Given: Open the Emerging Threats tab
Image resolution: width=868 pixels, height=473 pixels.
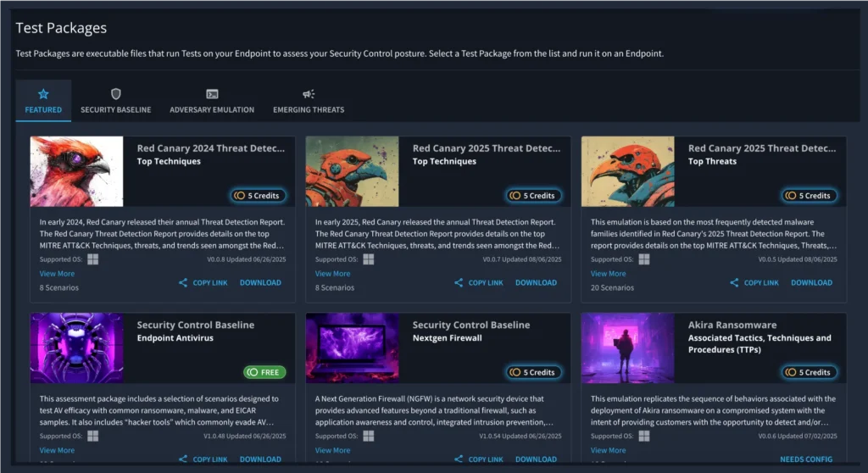Looking at the screenshot, I should click(309, 109).
